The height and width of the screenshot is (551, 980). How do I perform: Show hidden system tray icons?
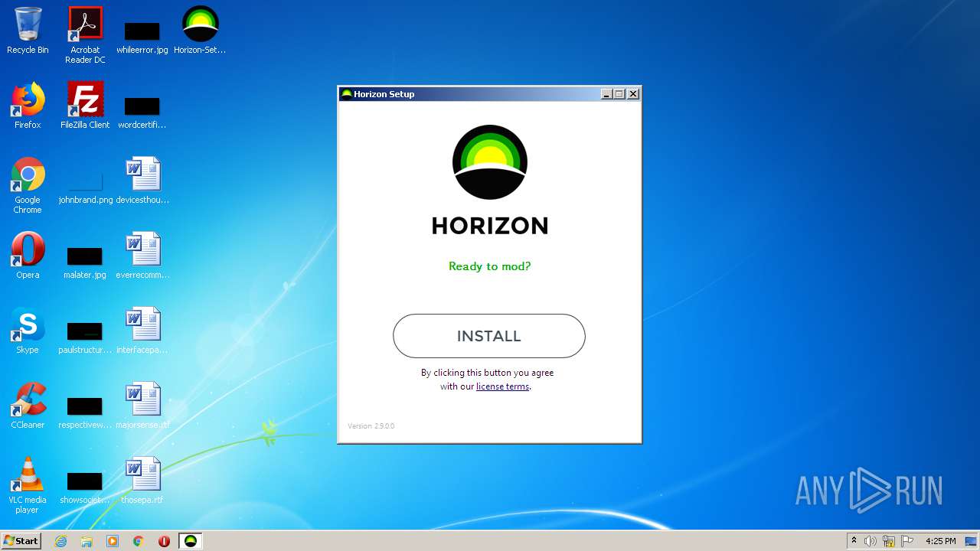coord(854,541)
